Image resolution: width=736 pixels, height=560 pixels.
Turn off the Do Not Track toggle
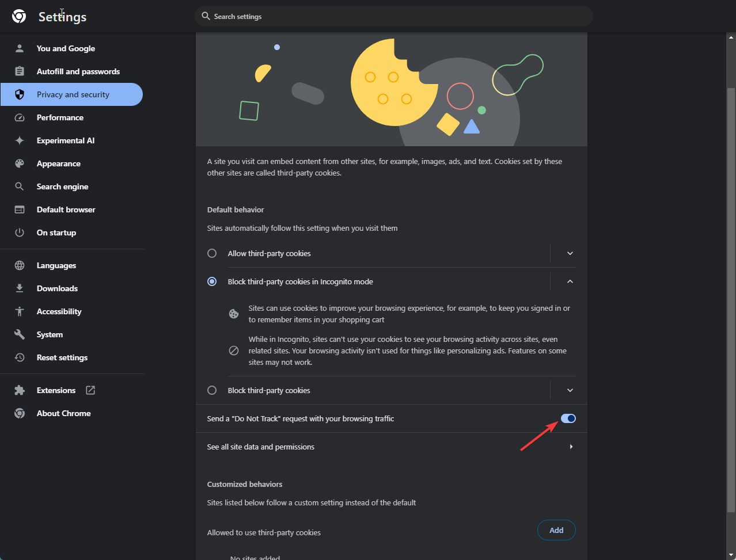(568, 418)
